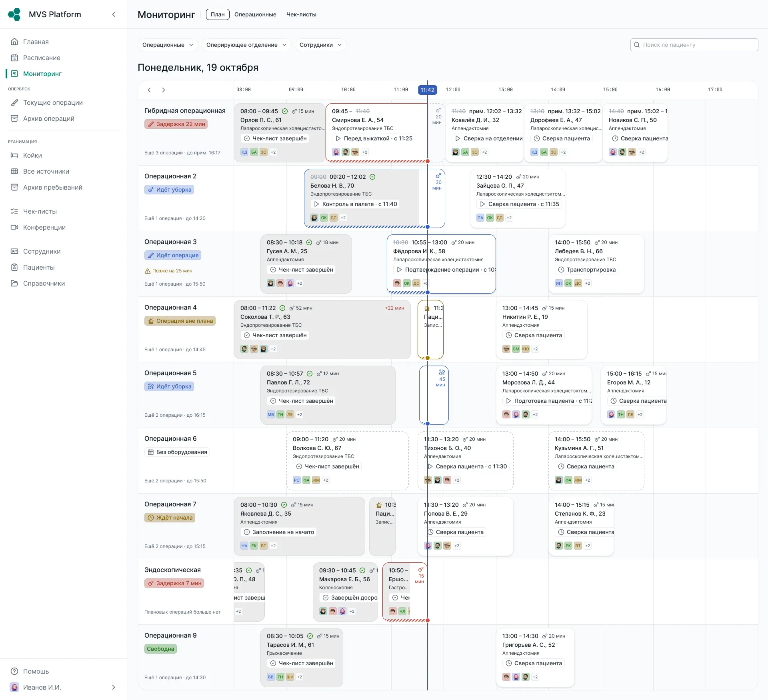
Task: Open the Сотрудники filter dropdown
Action: (x=320, y=45)
